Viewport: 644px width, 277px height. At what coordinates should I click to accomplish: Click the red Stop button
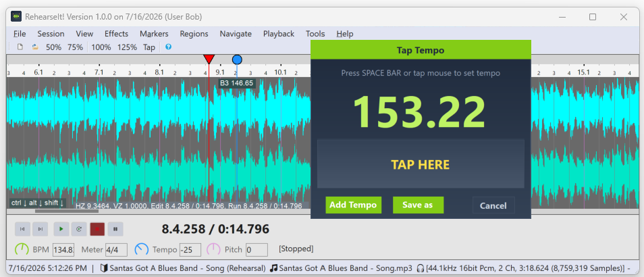coord(97,229)
